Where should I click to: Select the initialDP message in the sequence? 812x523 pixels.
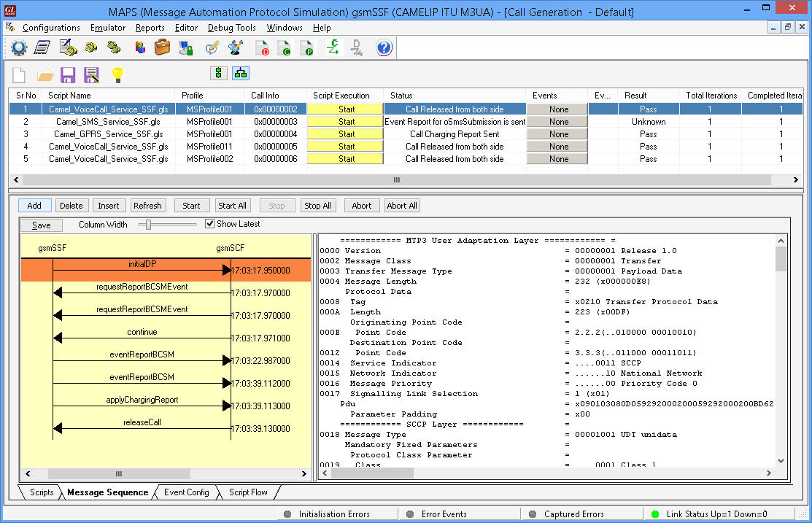pos(166,270)
